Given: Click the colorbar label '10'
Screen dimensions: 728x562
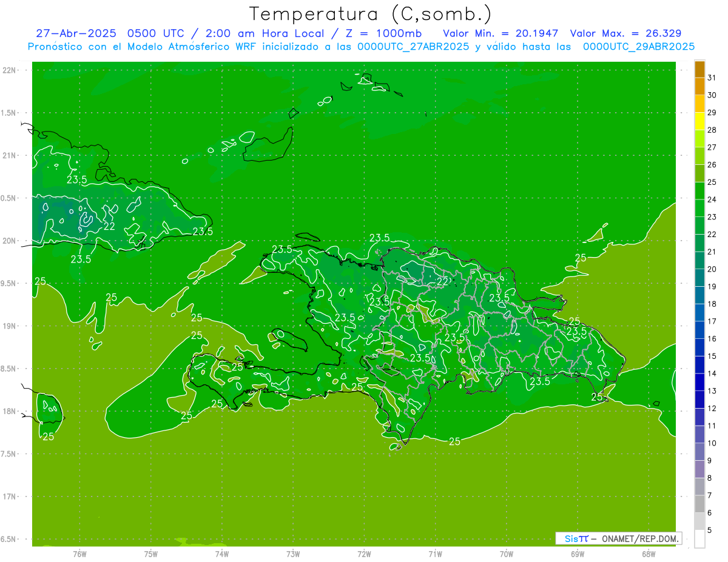Looking at the screenshot, I should [x=712, y=443].
